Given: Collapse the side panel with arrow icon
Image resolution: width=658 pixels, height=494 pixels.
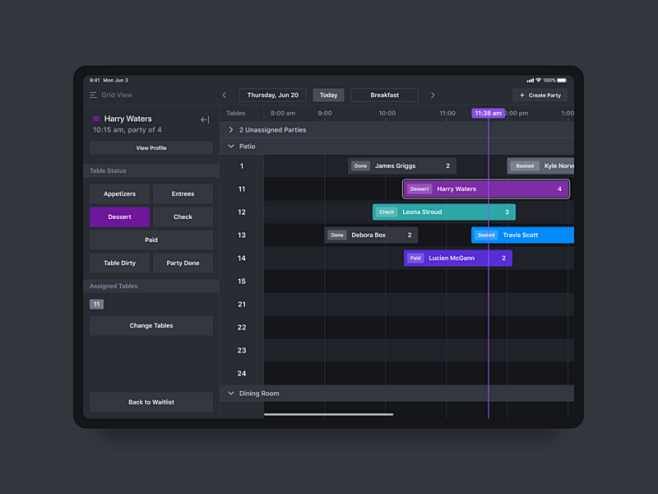Looking at the screenshot, I should tap(204, 120).
